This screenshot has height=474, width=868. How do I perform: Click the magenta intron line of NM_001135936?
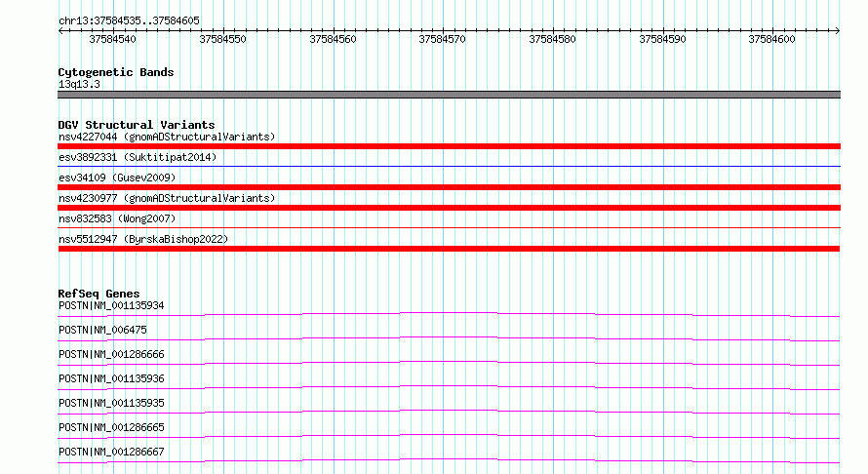pyautogui.click(x=449, y=387)
